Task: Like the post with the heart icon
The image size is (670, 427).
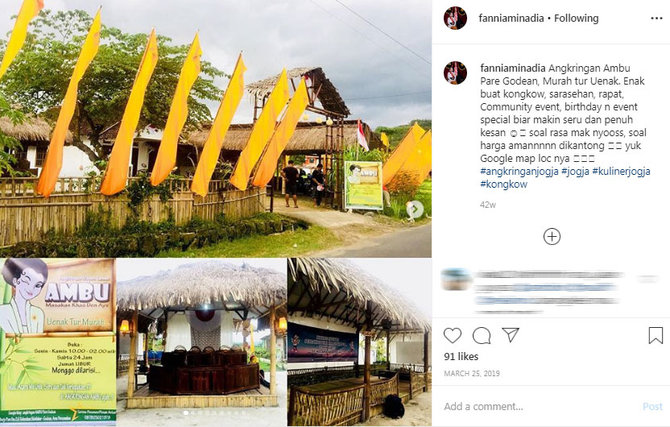Action: click(x=452, y=336)
